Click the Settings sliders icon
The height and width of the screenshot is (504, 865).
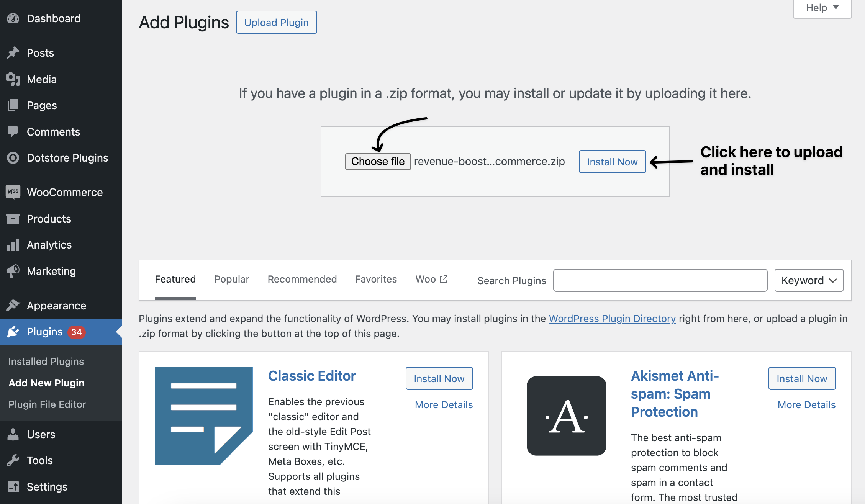[x=13, y=487]
